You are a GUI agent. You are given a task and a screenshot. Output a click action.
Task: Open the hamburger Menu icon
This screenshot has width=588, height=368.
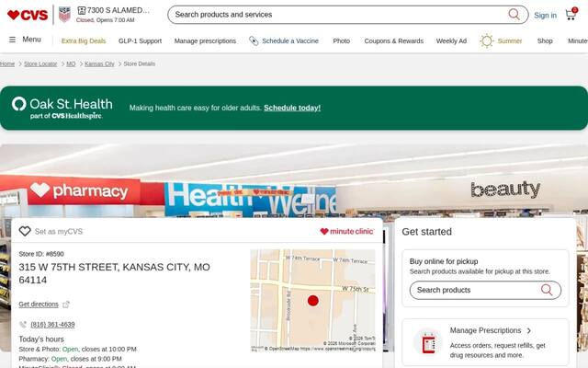pos(12,40)
